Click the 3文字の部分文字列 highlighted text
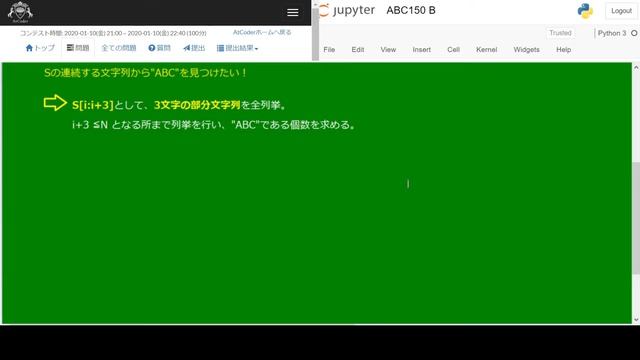 197,105
